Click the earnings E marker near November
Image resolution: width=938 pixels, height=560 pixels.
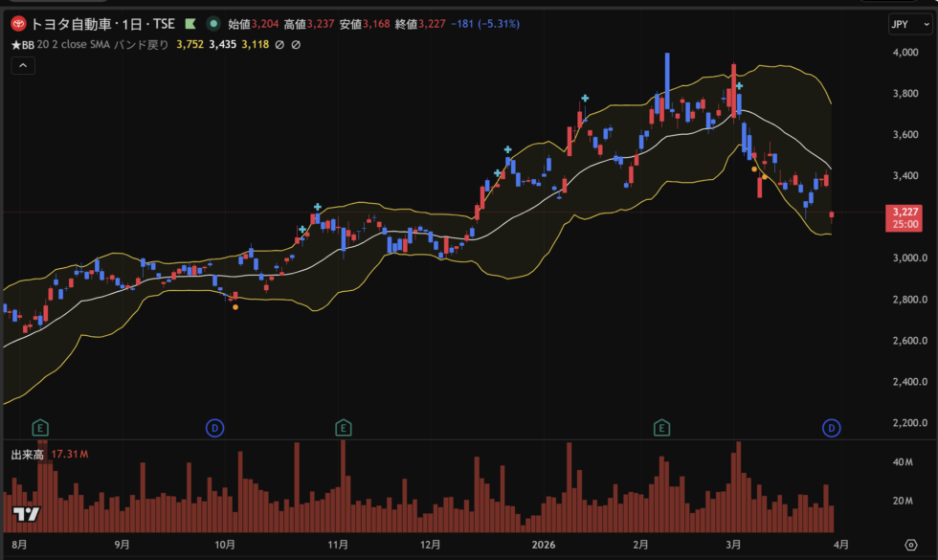(344, 427)
